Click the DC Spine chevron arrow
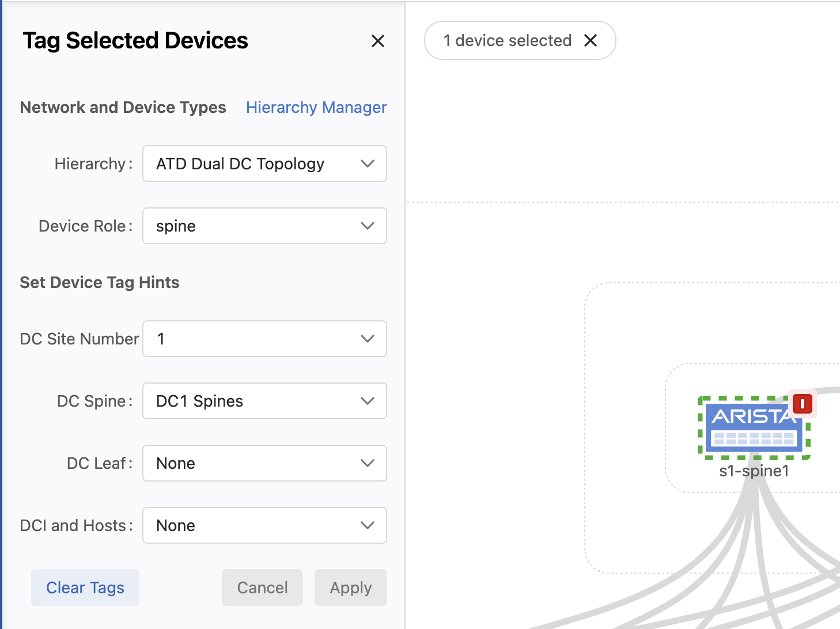Image resolution: width=840 pixels, height=629 pixels. tap(368, 401)
